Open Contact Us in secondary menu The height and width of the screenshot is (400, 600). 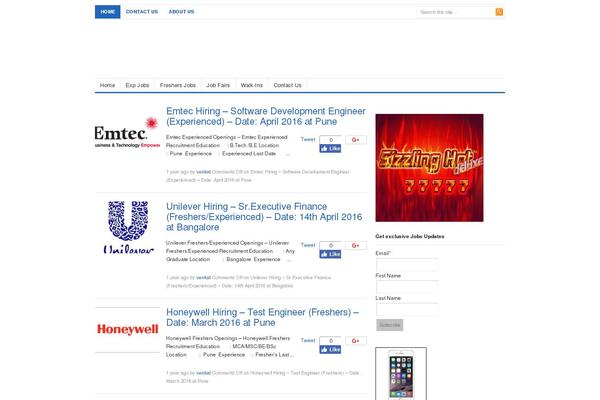tap(287, 85)
